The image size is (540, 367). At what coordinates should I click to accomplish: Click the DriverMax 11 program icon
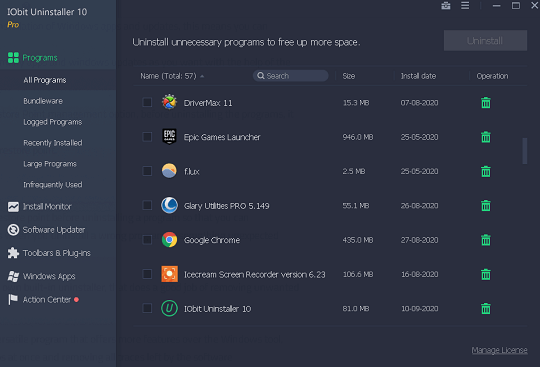point(169,102)
